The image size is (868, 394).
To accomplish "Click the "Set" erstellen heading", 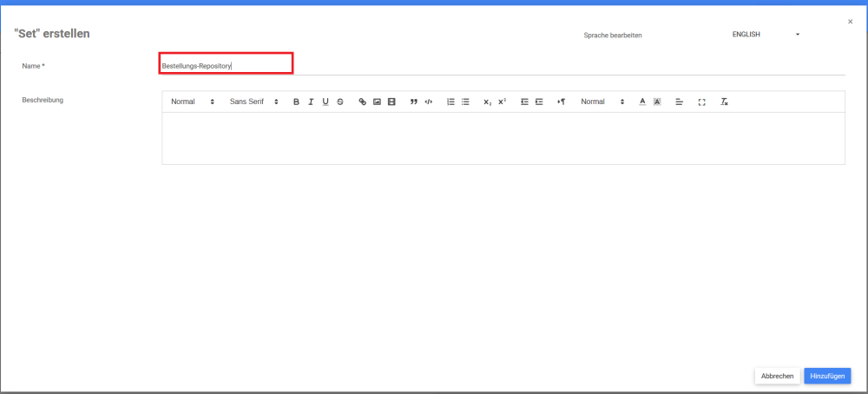I will pos(52,34).
